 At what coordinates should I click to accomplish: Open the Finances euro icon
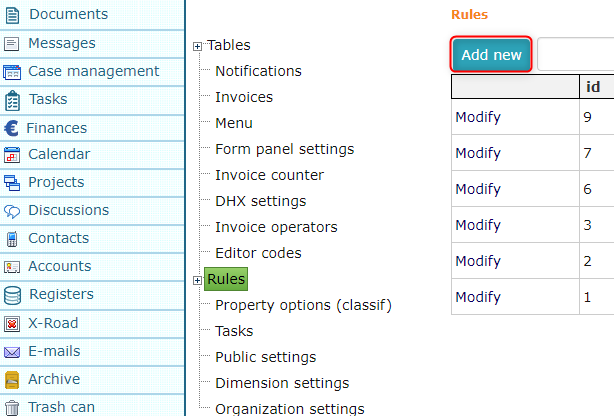pos(11,128)
